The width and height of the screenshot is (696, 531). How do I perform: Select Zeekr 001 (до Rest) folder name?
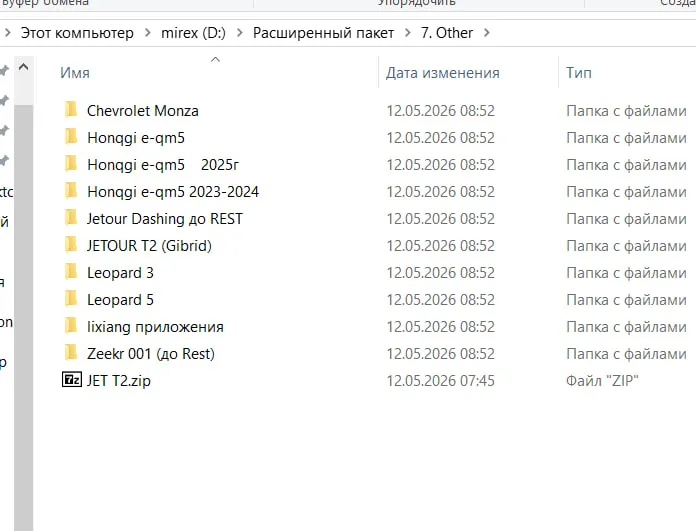(x=151, y=354)
